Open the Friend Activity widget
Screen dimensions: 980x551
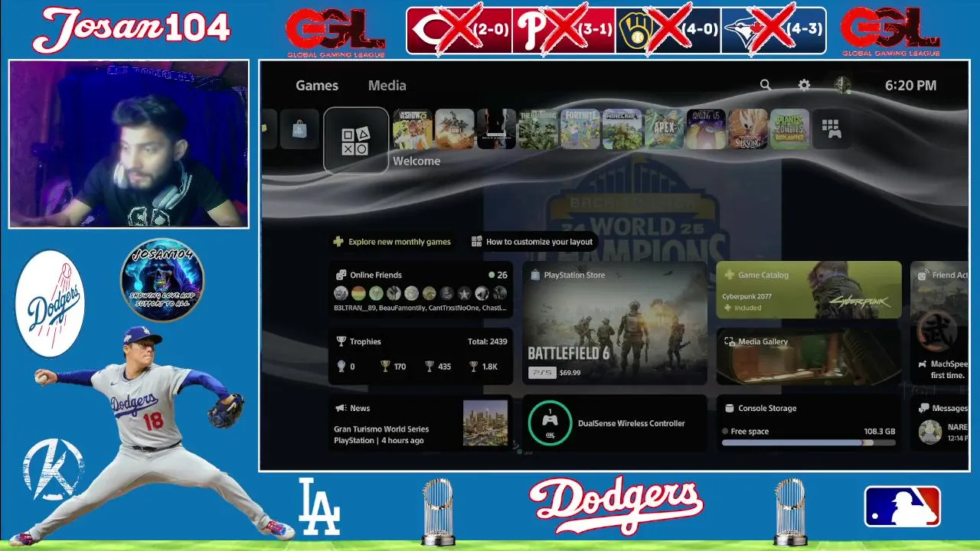click(939, 323)
